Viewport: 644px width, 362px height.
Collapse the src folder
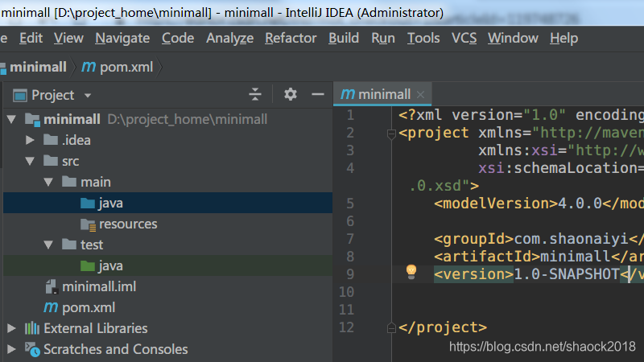tap(30, 162)
